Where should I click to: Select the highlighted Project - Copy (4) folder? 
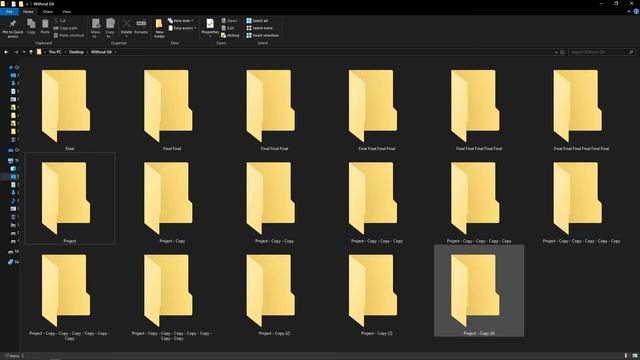pyautogui.click(x=479, y=291)
